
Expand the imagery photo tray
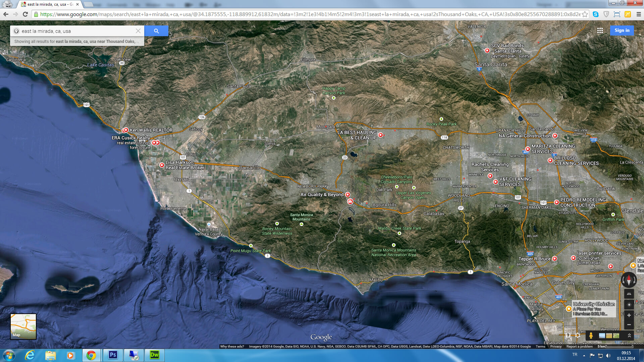629,336
